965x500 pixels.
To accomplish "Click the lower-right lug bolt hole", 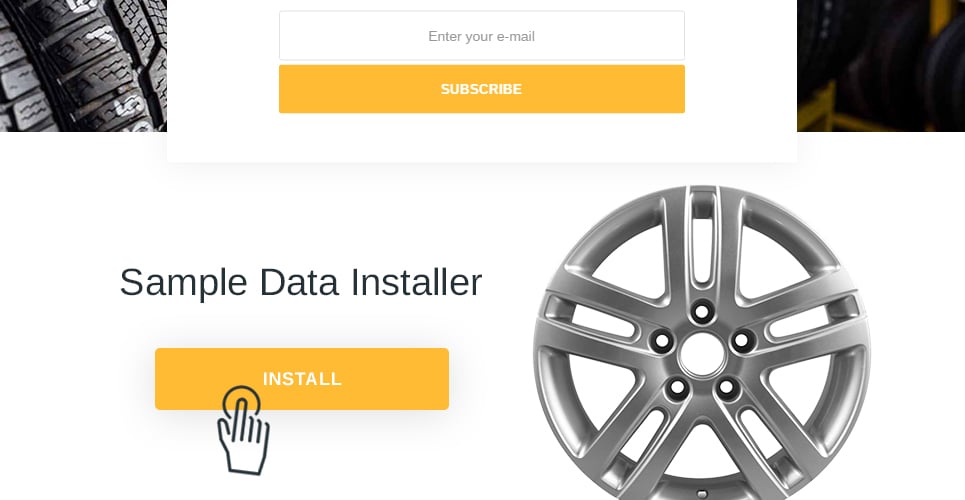I will tap(726, 387).
